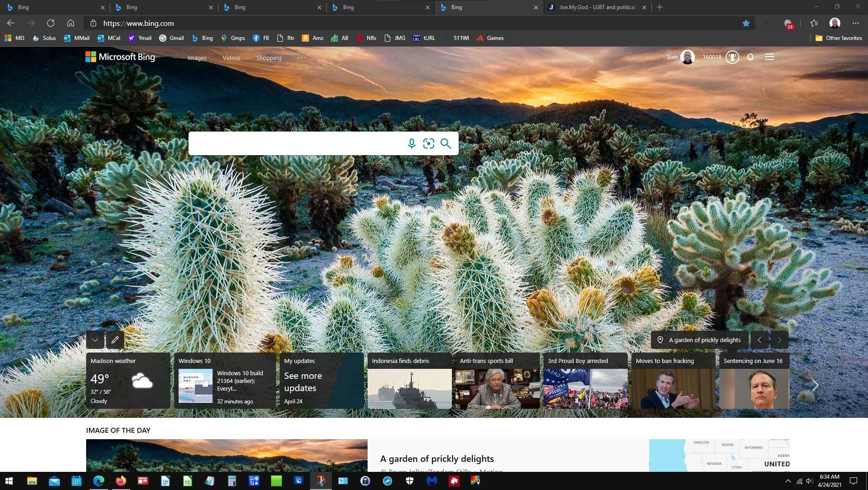Open the Madison weather card

(x=128, y=380)
